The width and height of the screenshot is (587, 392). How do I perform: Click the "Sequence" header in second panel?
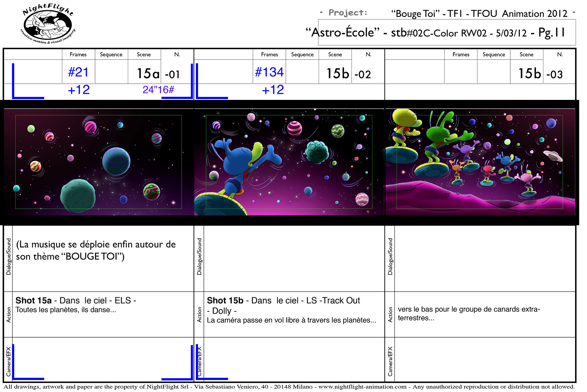pos(302,54)
